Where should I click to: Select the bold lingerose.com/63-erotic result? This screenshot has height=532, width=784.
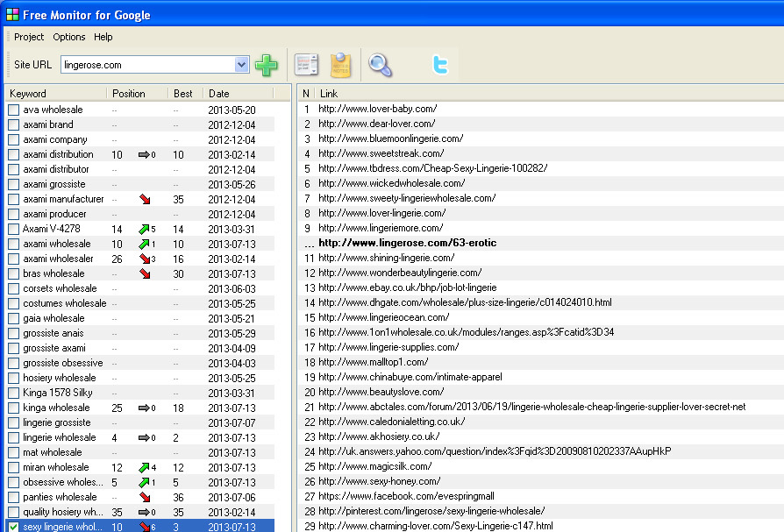(x=541, y=244)
